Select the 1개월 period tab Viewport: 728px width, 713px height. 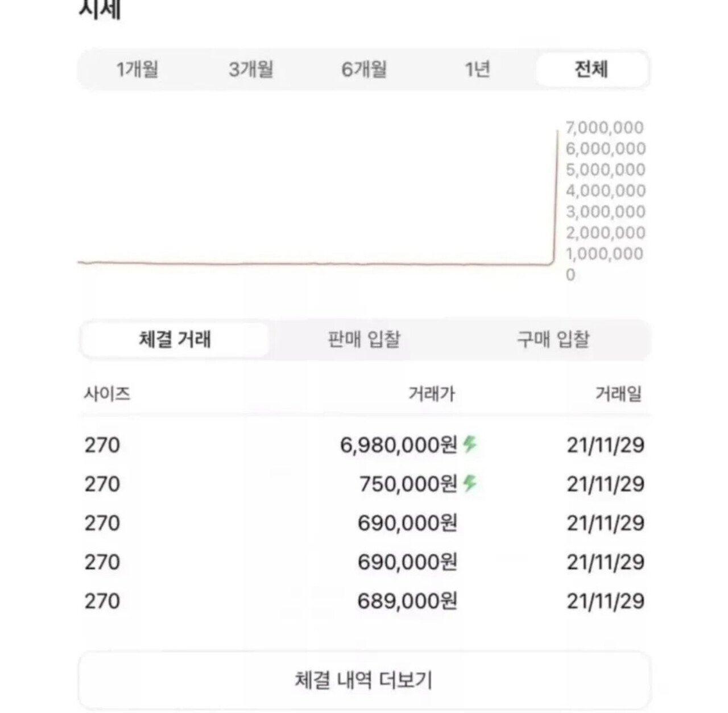click(x=137, y=69)
